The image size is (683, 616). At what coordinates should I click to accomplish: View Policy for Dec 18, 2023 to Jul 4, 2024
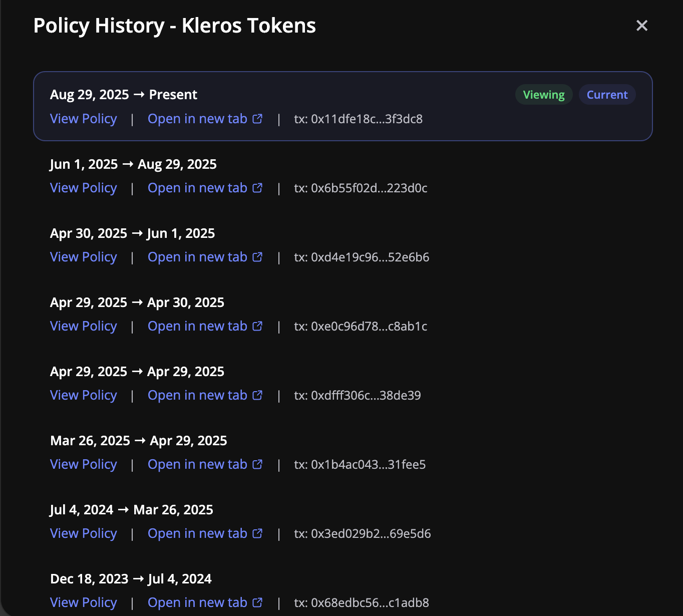(84, 602)
